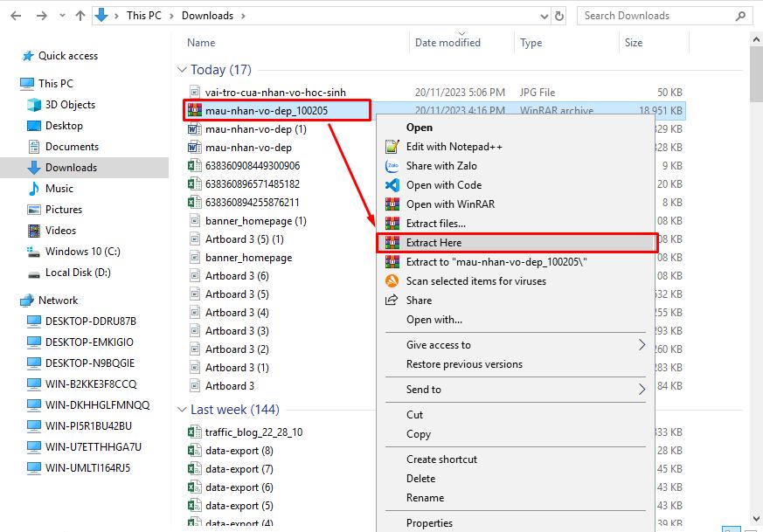
Task: Click the 3D Objects folder icon
Action: pyautogui.click(x=34, y=105)
